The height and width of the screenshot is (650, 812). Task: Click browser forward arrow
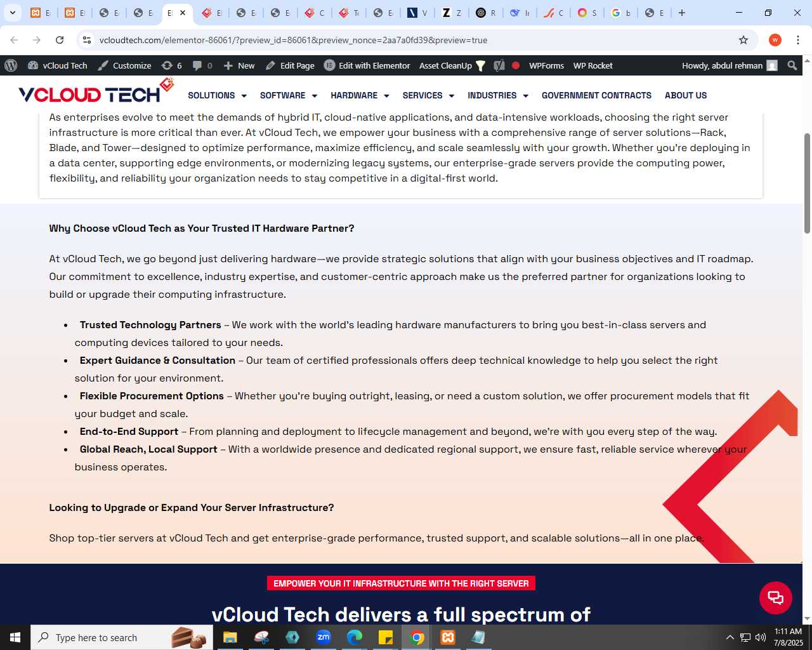[37, 40]
